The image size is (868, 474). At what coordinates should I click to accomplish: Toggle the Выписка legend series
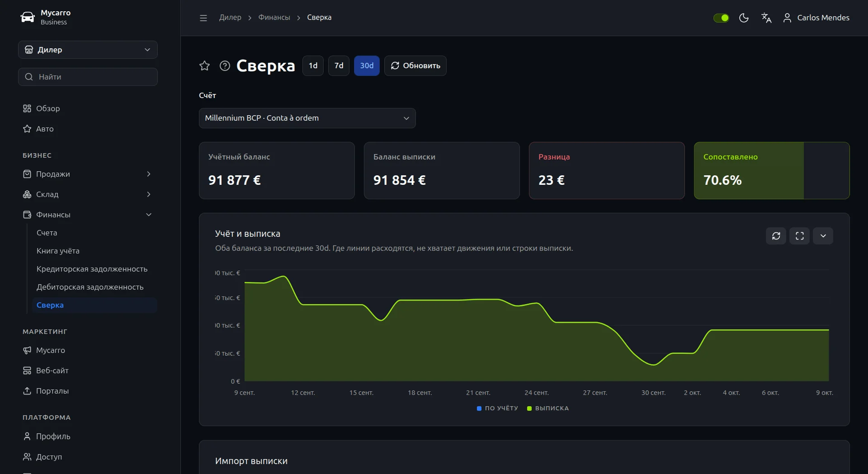click(x=548, y=408)
